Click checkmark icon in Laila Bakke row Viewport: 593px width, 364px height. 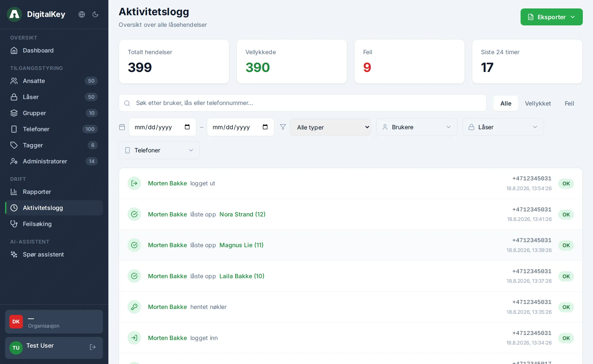134,276
